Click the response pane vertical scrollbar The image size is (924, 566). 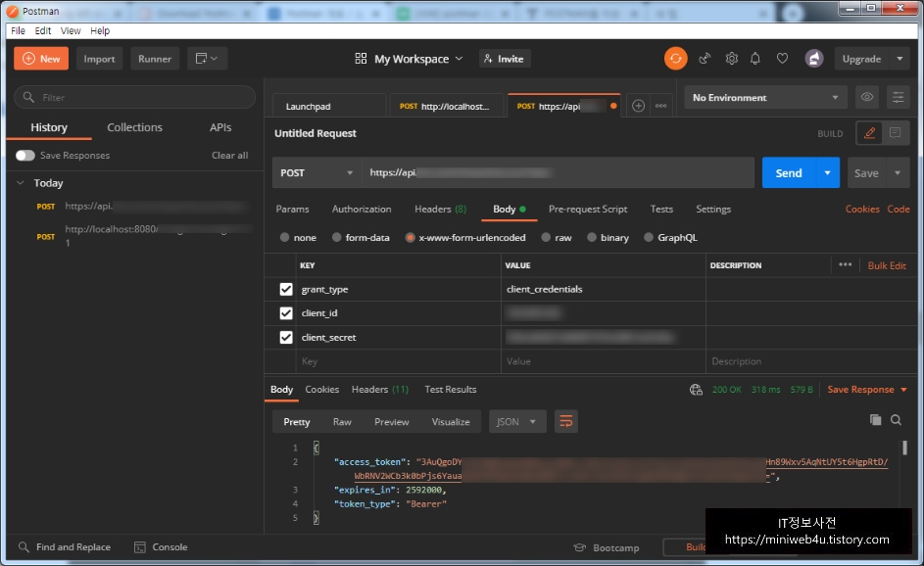pos(905,448)
